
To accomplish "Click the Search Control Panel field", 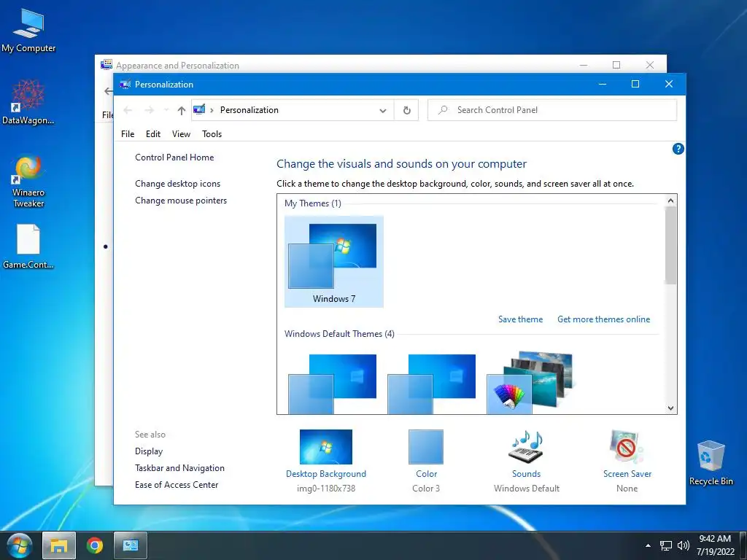I will click(552, 110).
